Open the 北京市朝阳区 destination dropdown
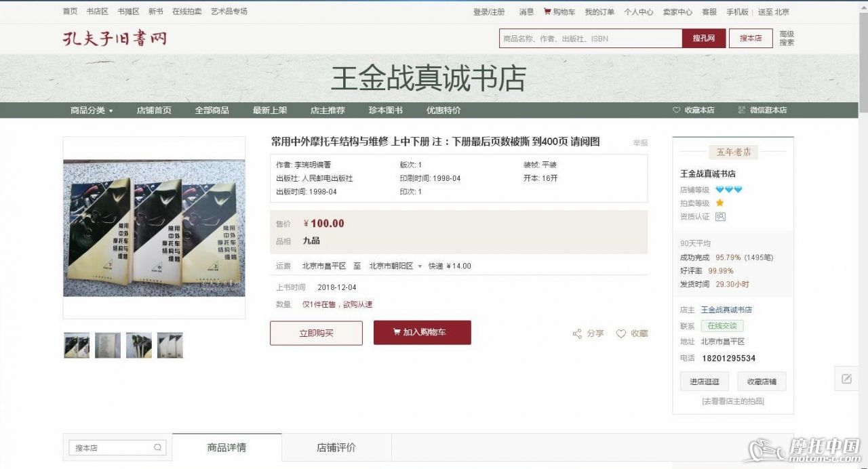Image resolution: width=868 pixels, height=469 pixels. tap(395, 266)
